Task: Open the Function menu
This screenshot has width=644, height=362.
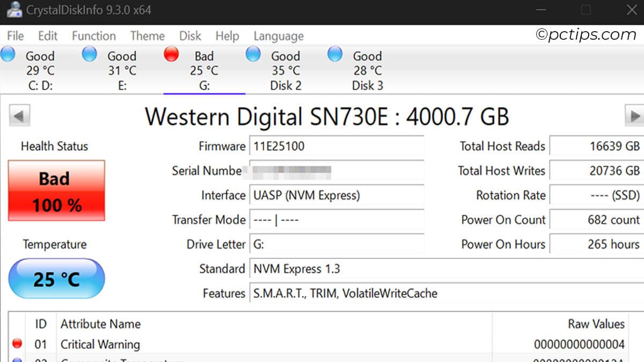Action: click(x=93, y=36)
